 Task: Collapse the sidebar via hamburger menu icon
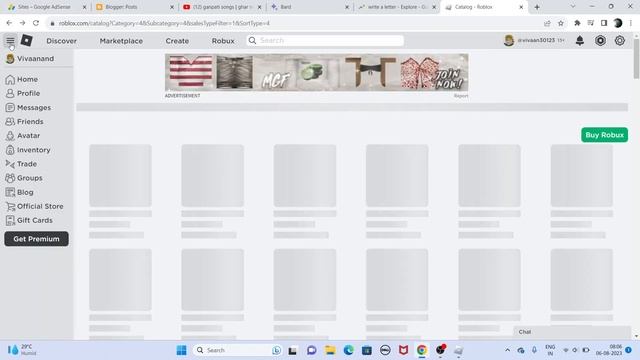10,40
